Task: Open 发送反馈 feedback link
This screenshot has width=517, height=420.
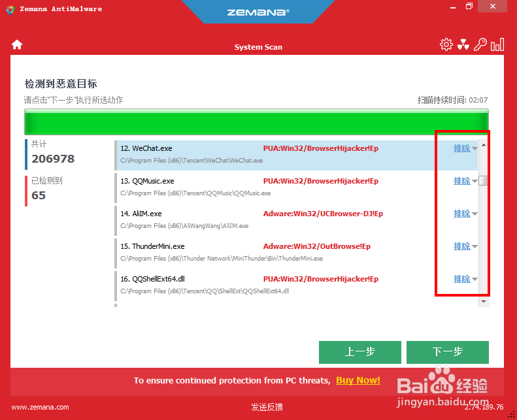Action: (x=267, y=407)
